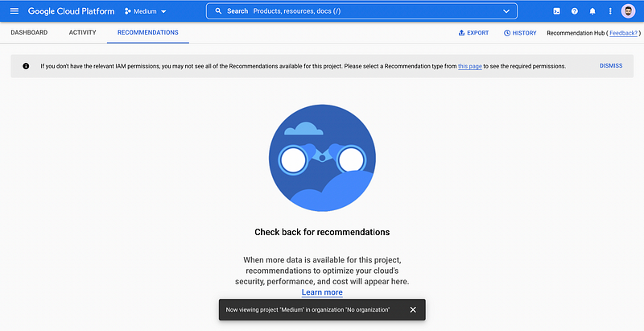Open the hamburger navigation menu

pyautogui.click(x=14, y=11)
